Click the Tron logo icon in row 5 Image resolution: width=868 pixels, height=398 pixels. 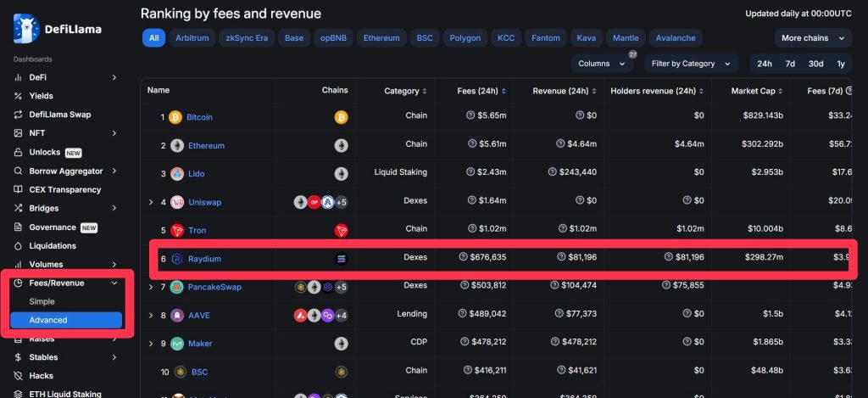click(x=176, y=231)
